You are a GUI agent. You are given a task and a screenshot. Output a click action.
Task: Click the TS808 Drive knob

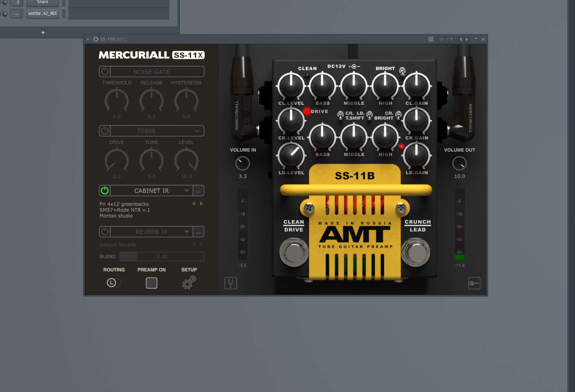(117, 160)
